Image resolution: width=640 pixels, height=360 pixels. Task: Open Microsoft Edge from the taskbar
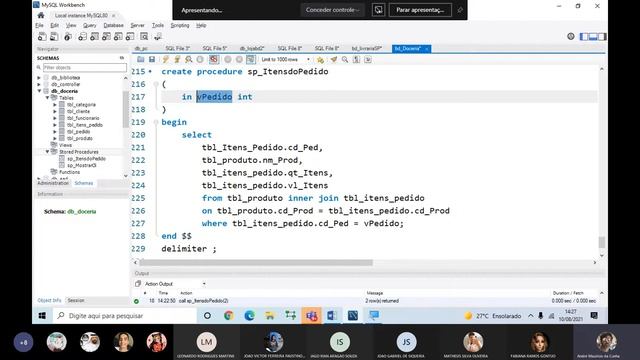(249, 316)
